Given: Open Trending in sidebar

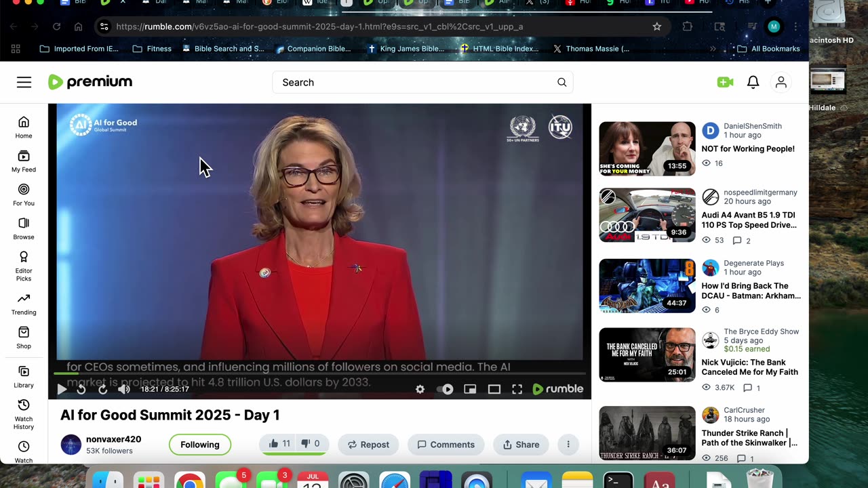Looking at the screenshot, I should [x=24, y=304].
